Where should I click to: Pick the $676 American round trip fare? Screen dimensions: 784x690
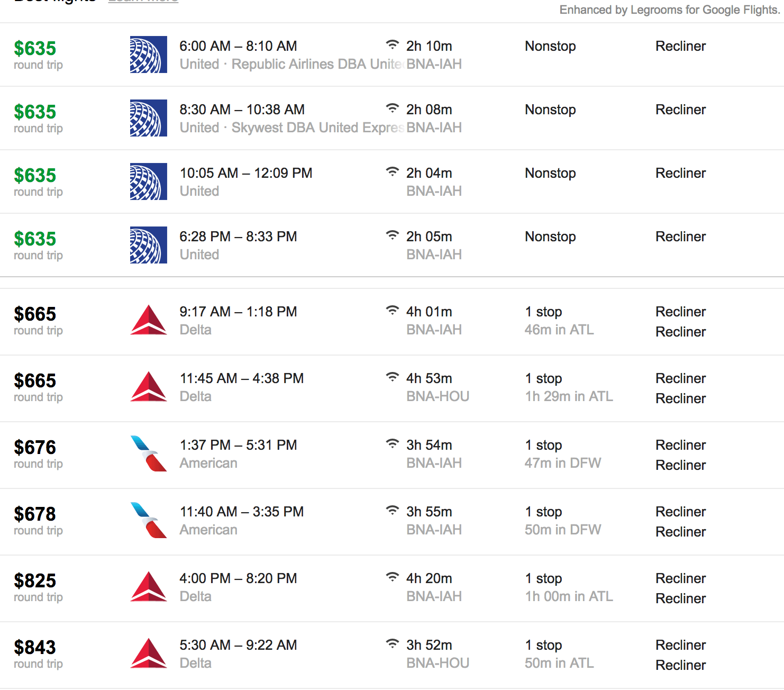coord(35,447)
